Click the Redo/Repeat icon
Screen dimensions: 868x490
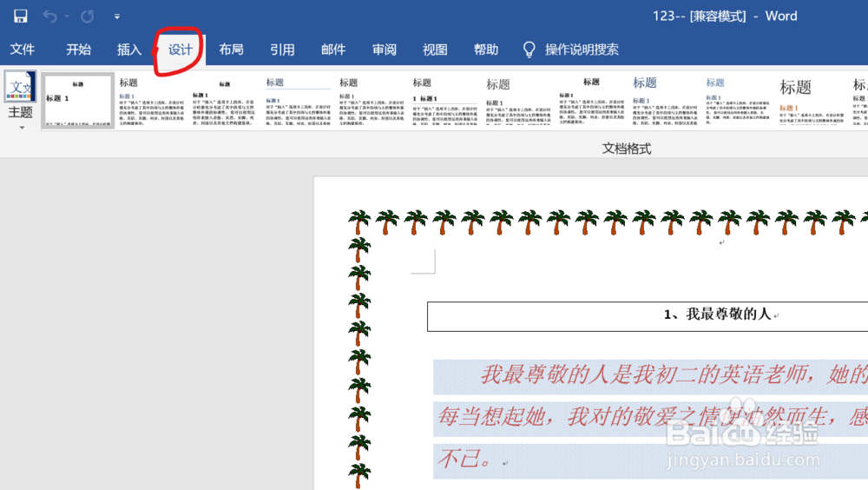[x=88, y=17]
